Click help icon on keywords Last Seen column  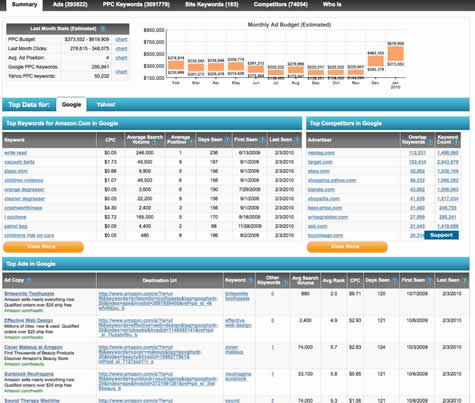pyautogui.click(x=297, y=140)
